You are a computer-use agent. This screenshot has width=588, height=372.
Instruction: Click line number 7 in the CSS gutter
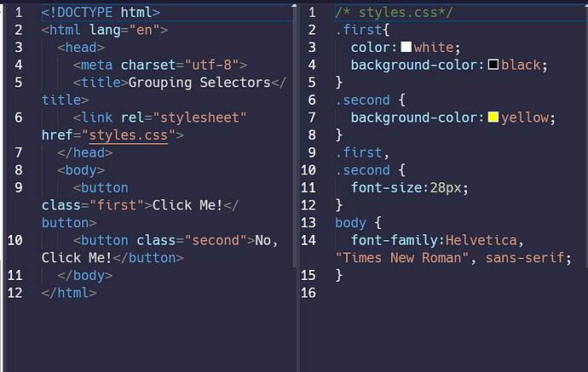tap(312, 117)
